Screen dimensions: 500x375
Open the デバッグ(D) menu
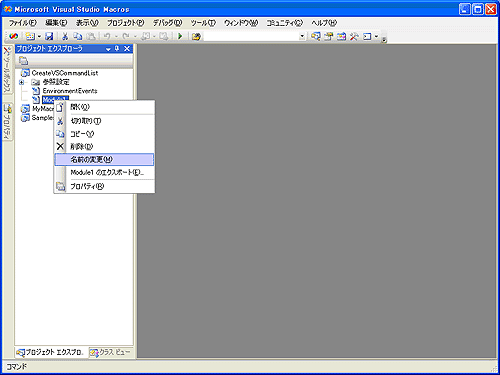[x=167, y=23]
